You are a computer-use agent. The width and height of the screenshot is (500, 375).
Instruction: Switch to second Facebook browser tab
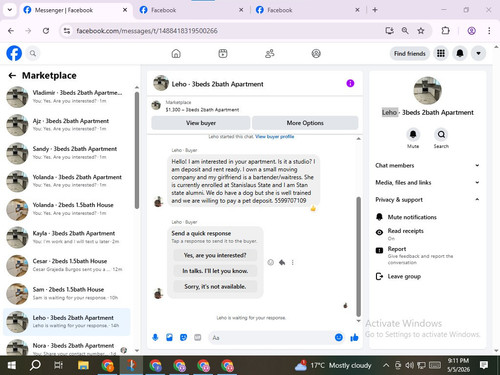(192, 10)
